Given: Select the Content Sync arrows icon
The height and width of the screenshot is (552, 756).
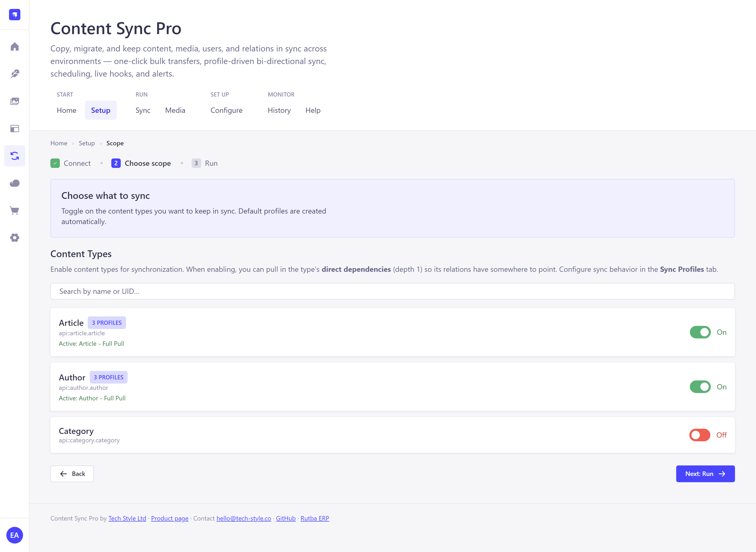Looking at the screenshot, I should pos(14,156).
